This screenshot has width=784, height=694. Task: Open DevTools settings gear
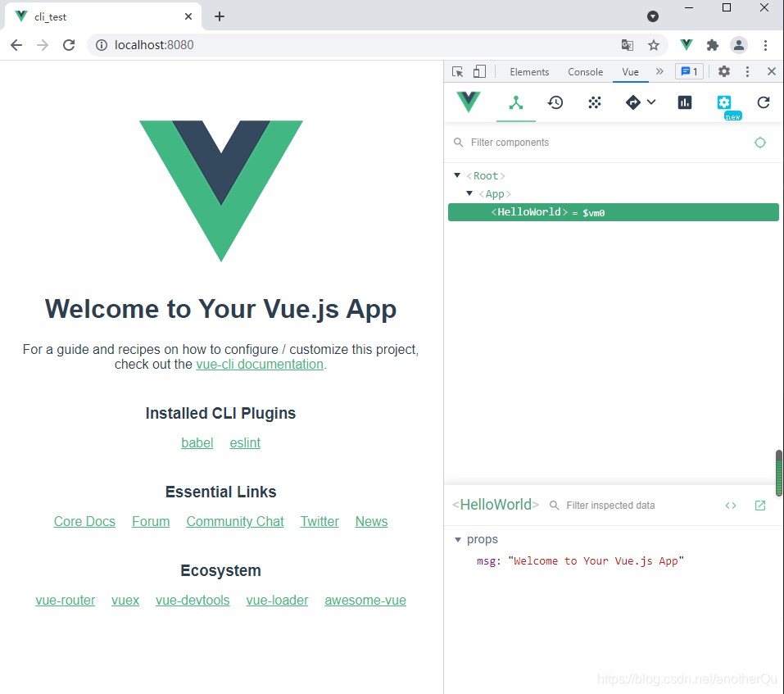click(723, 71)
